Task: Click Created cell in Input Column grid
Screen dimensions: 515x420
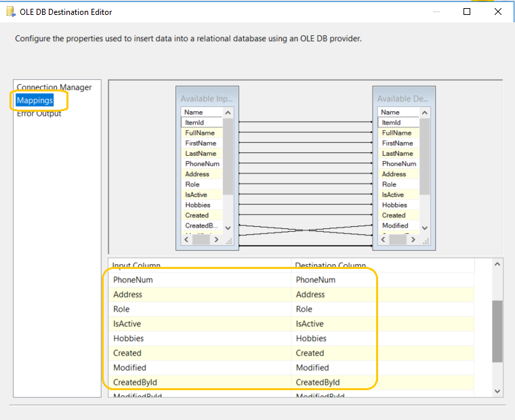Action: click(200, 353)
